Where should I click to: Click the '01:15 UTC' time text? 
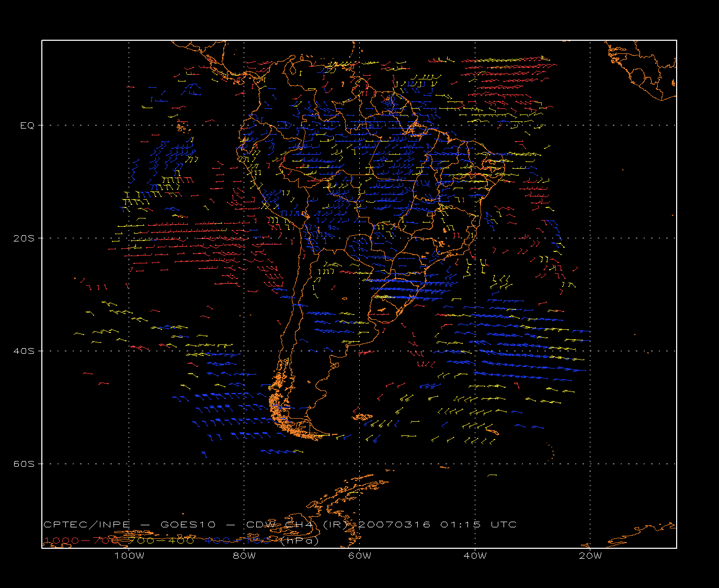(478, 525)
